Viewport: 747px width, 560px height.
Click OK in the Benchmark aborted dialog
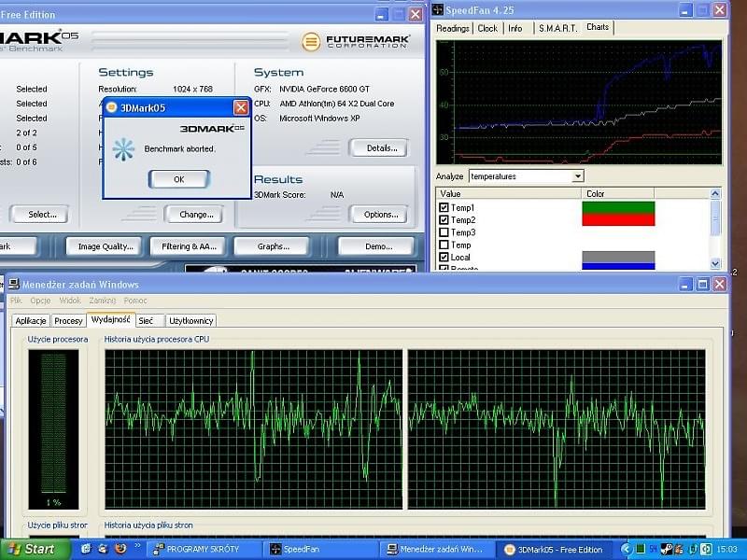[178, 179]
